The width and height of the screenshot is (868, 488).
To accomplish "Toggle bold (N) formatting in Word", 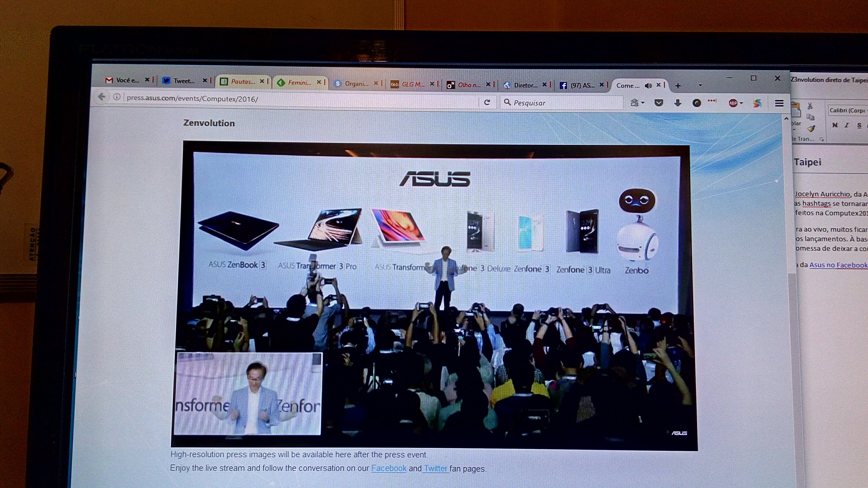I will click(835, 125).
